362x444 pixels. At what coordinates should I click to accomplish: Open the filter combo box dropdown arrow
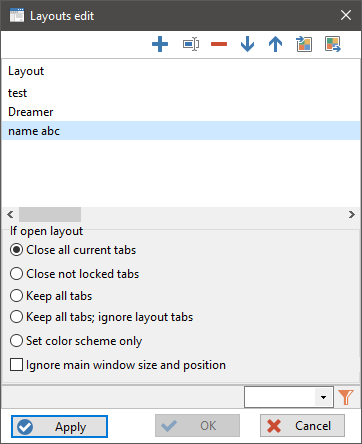coord(323,397)
